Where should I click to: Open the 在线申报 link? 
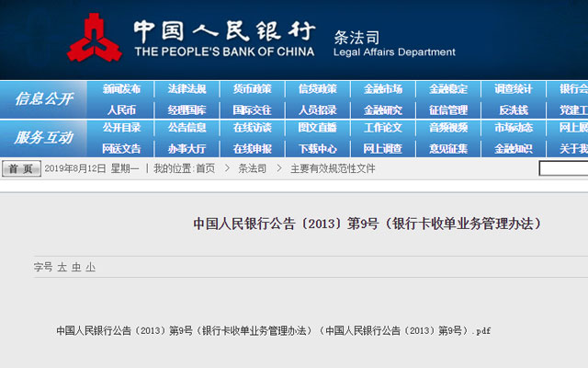pos(252,149)
